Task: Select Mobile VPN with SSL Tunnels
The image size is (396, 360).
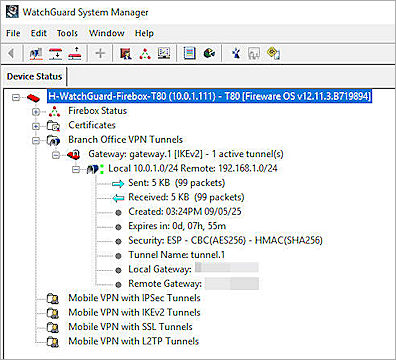Action: click(x=130, y=327)
